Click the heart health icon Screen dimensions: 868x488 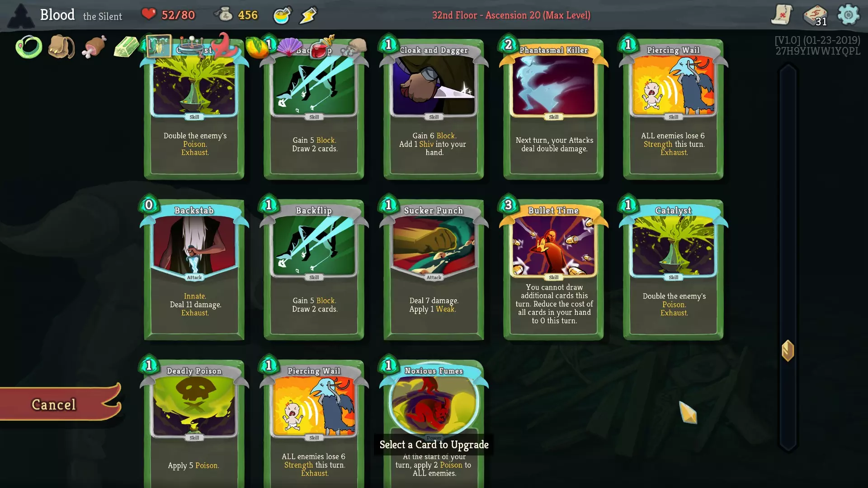(148, 14)
